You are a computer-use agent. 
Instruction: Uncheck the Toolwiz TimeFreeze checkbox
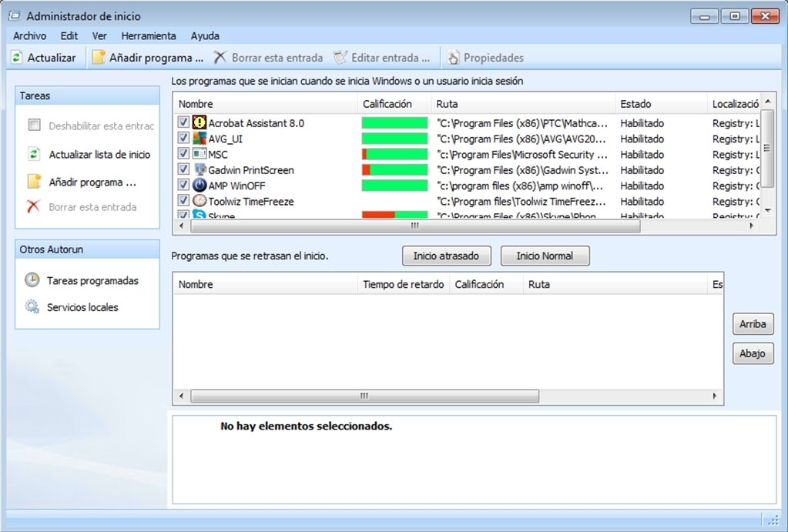point(183,200)
